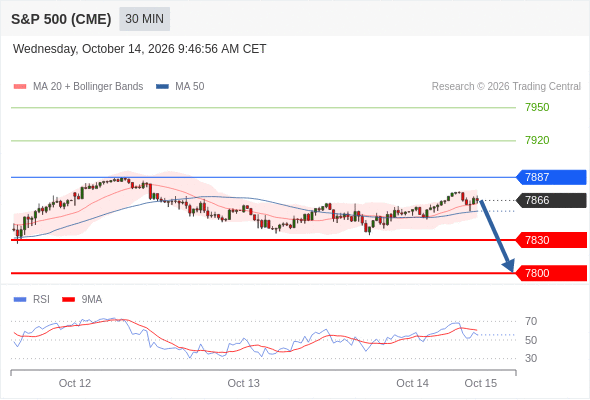Click the red 7800 support price tag
The height and width of the screenshot is (400, 590).
[x=551, y=273]
